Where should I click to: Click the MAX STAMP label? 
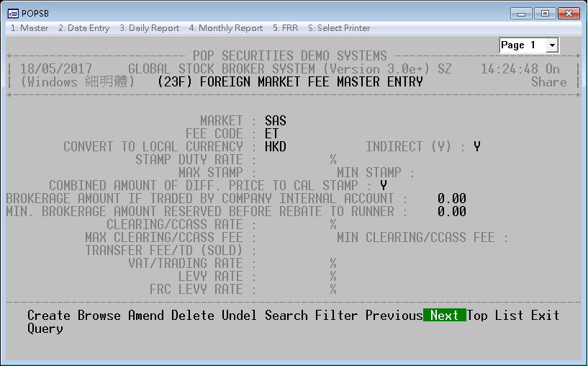[x=211, y=173]
